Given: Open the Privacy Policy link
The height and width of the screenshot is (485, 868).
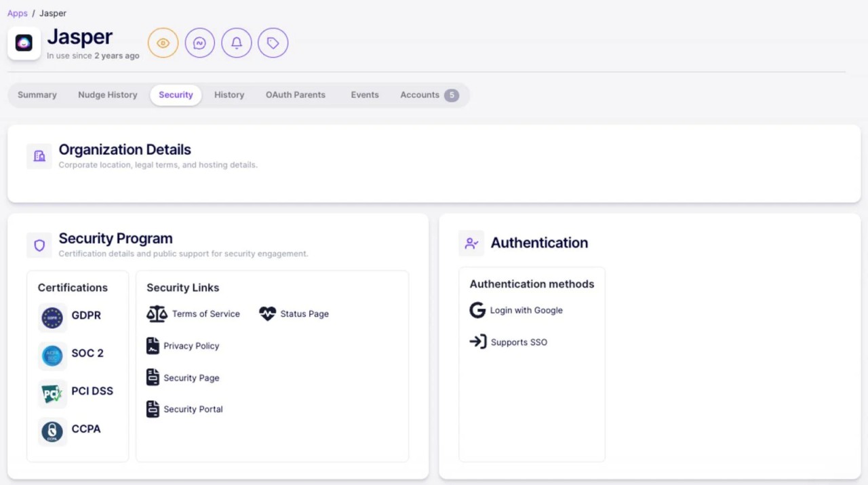Looking at the screenshot, I should [x=191, y=346].
